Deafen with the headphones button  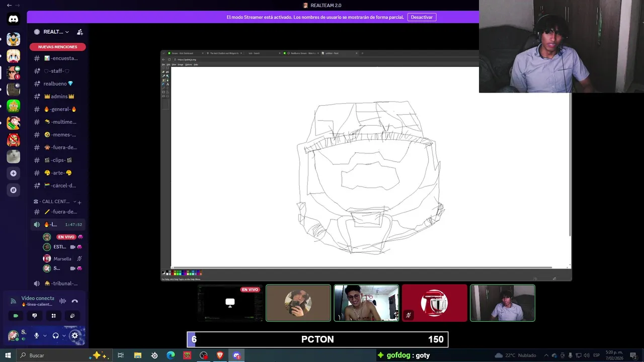(x=55, y=335)
